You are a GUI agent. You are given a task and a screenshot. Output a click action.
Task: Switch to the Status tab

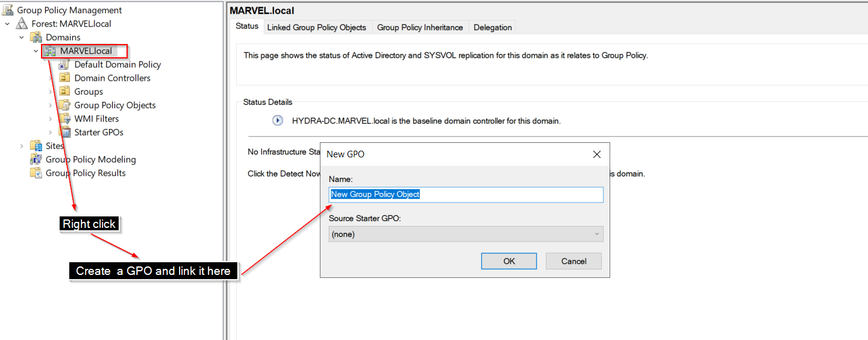(x=247, y=27)
